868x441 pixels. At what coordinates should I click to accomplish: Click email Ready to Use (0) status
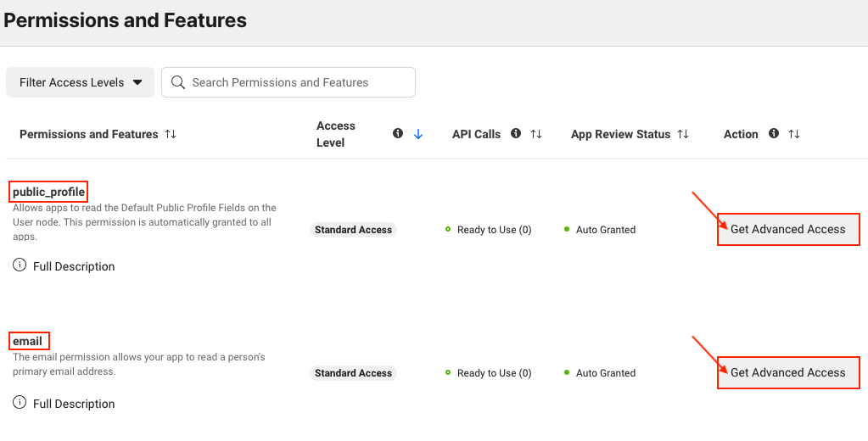tap(488, 373)
